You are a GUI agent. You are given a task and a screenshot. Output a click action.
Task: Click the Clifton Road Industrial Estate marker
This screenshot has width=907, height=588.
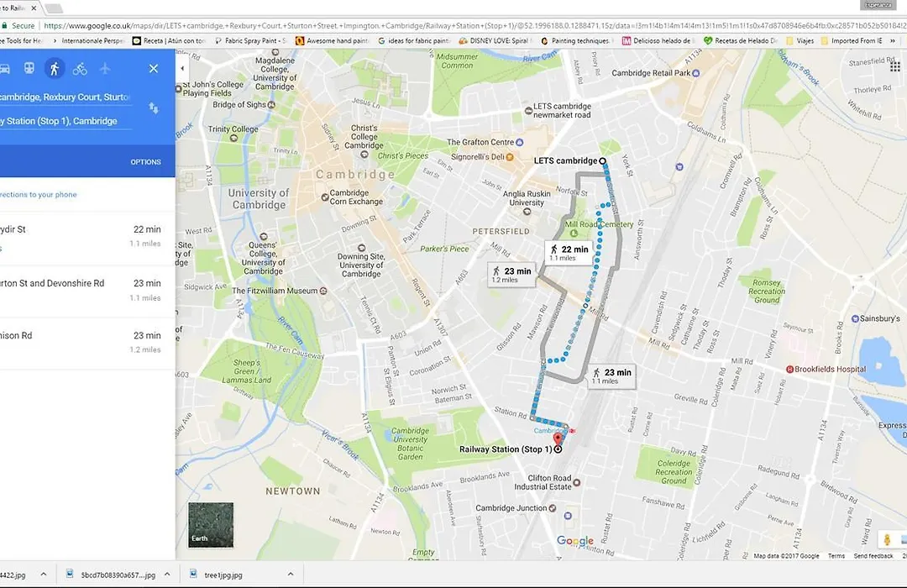576,482
